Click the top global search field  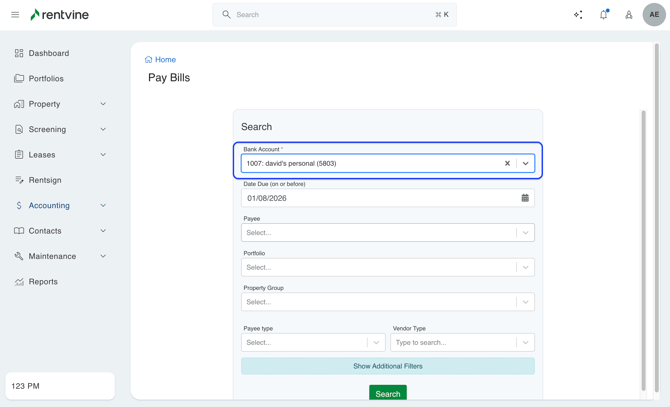[x=335, y=15]
